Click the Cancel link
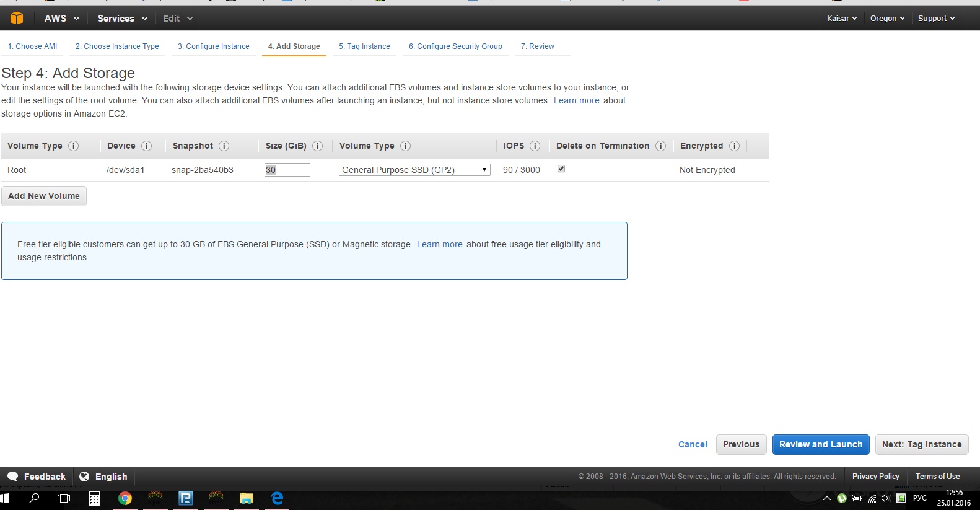980x510 pixels. (x=693, y=444)
